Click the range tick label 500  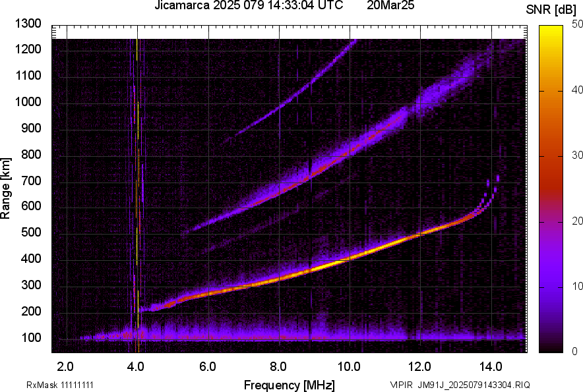pyautogui.click(x=31, y=232)
